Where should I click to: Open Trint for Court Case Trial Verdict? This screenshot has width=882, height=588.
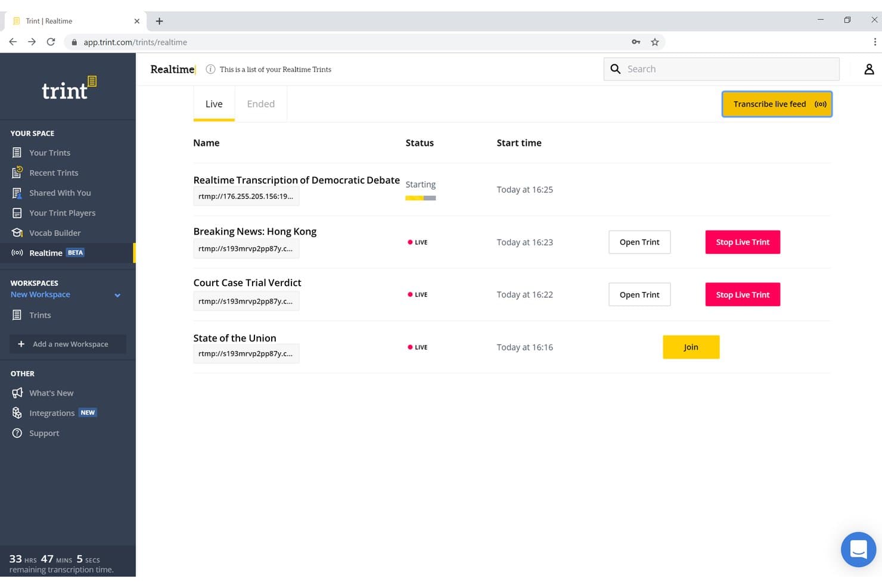click(x=639, y=294)
